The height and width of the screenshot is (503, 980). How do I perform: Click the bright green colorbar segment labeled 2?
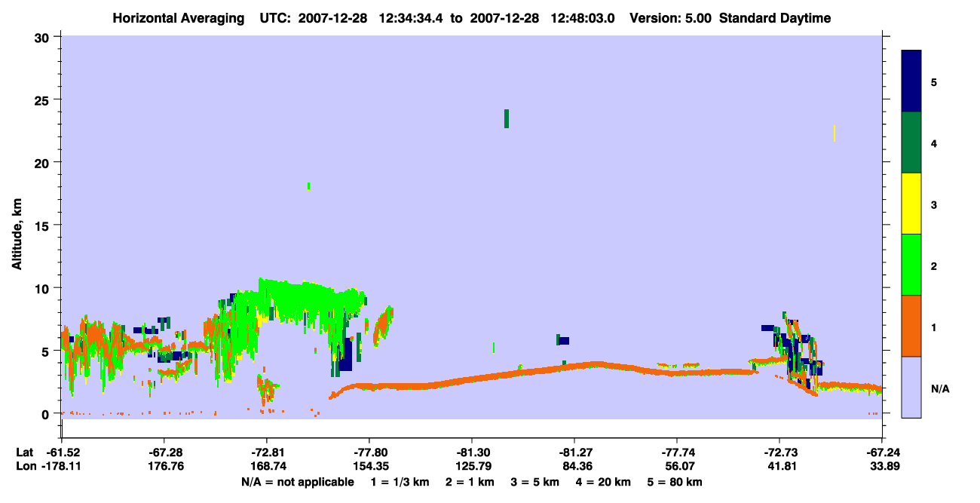(x=911, y=265)
